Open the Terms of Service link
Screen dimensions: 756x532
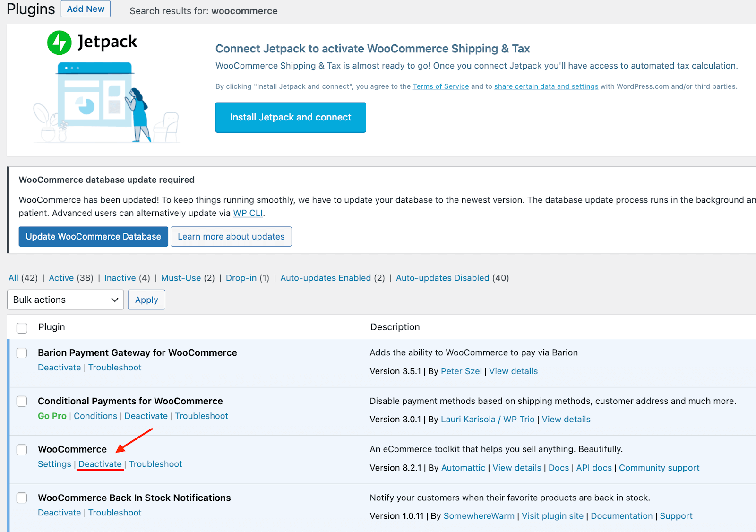tap(441, 86)
